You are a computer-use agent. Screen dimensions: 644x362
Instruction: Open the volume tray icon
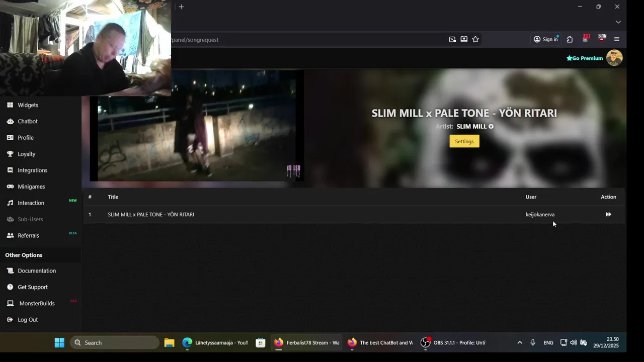tap(574, 343)
